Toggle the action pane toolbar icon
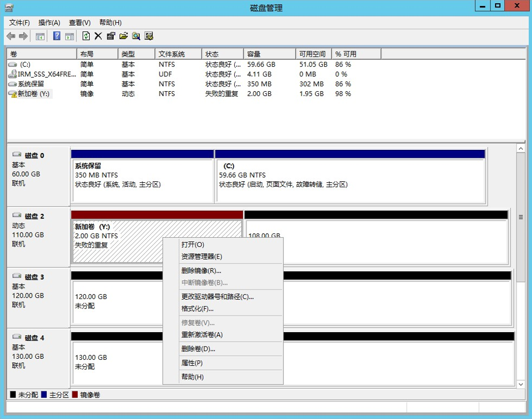The image size is (532, 419). pyautogui.click(x=69, y=36)
